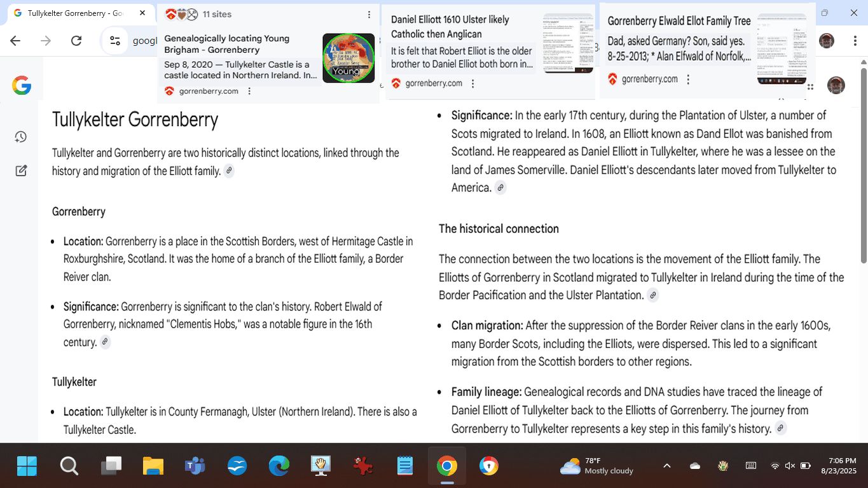Viewport: 868px width, 488px height.
Task: Reload the page with the refresh button
Action: pos(76,41)
